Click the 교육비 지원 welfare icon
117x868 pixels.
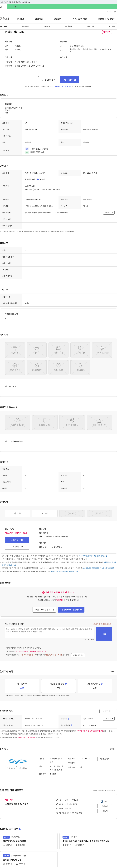pos(80,350)
